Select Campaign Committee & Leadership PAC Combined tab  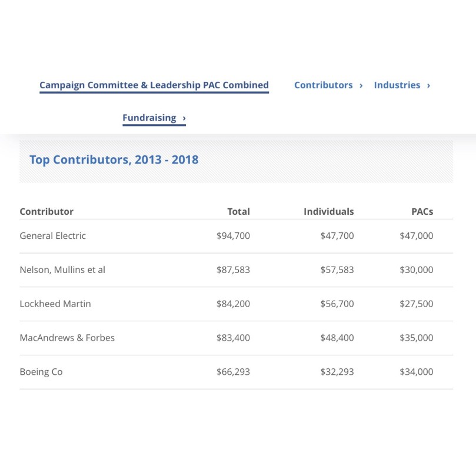(154, 85)
